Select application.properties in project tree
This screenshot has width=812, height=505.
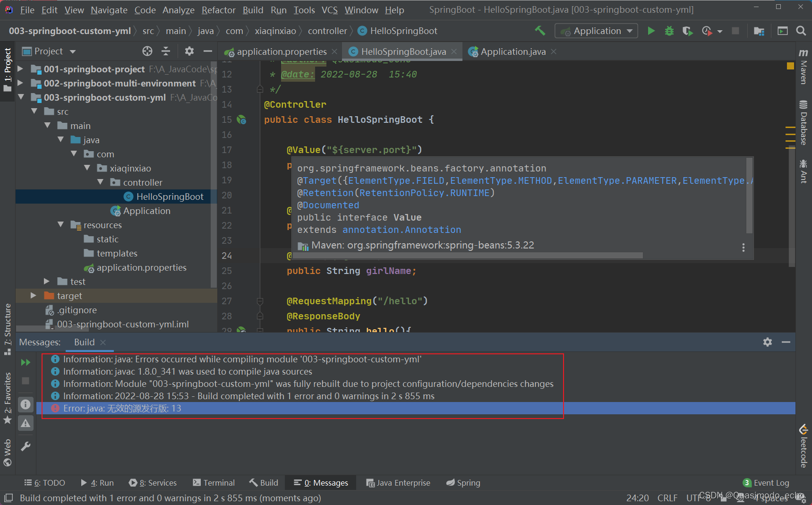(x=141, y=267)
